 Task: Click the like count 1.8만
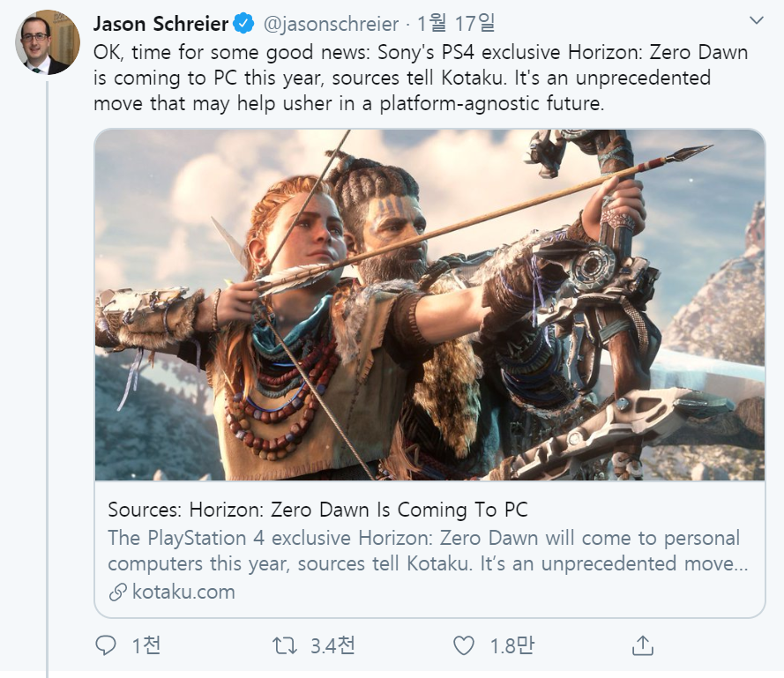[x=512, y=646]
